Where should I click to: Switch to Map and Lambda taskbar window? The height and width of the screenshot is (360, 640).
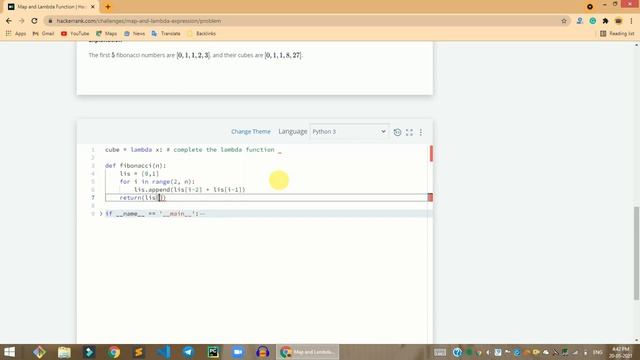pyautogui.click(x=307, y=352)
